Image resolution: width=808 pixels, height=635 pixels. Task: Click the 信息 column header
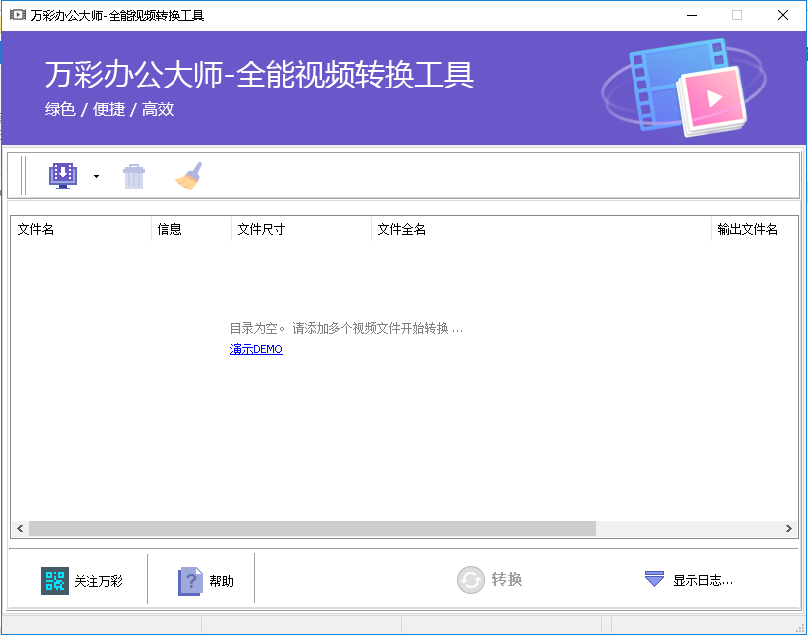pos(170,229)
